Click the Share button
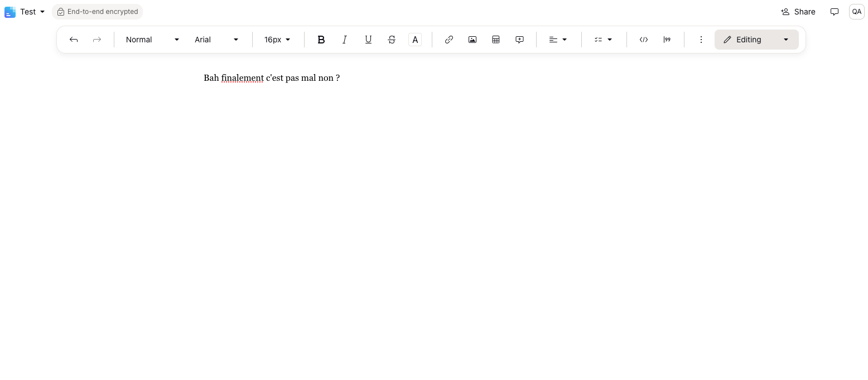The height and width of the screenshot is (380, 868). click(x=798, y=12)
